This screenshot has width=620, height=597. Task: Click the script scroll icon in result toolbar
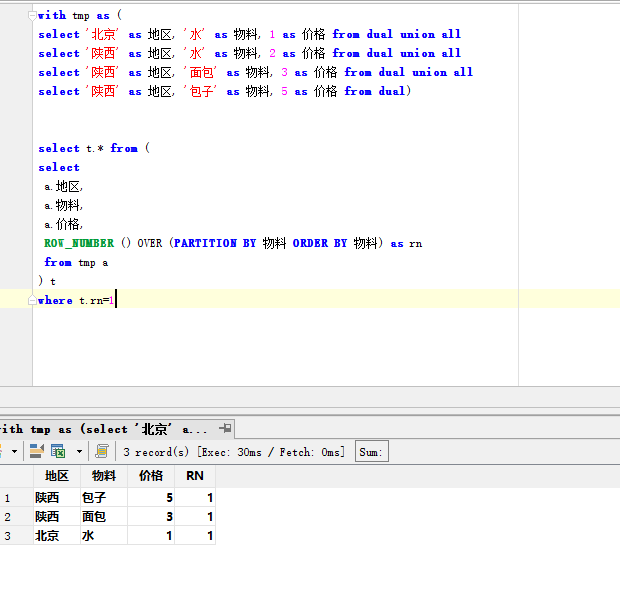point(102,451)
